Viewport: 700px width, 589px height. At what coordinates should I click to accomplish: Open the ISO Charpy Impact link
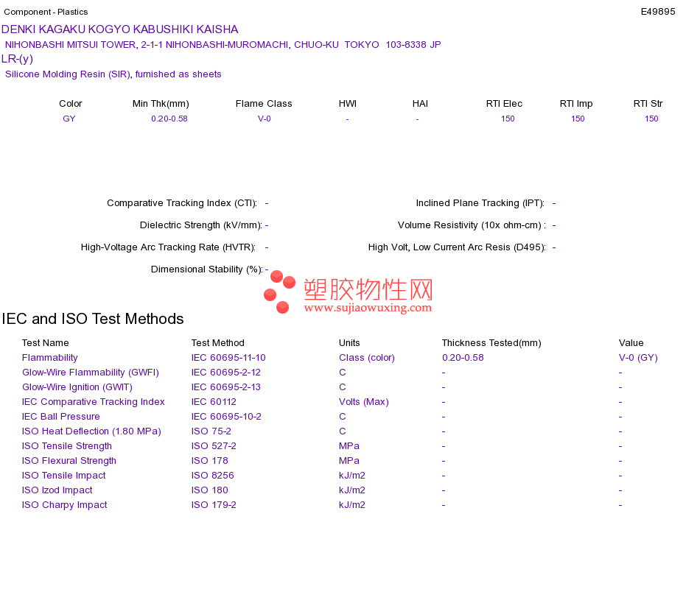[x=64, y=504]
